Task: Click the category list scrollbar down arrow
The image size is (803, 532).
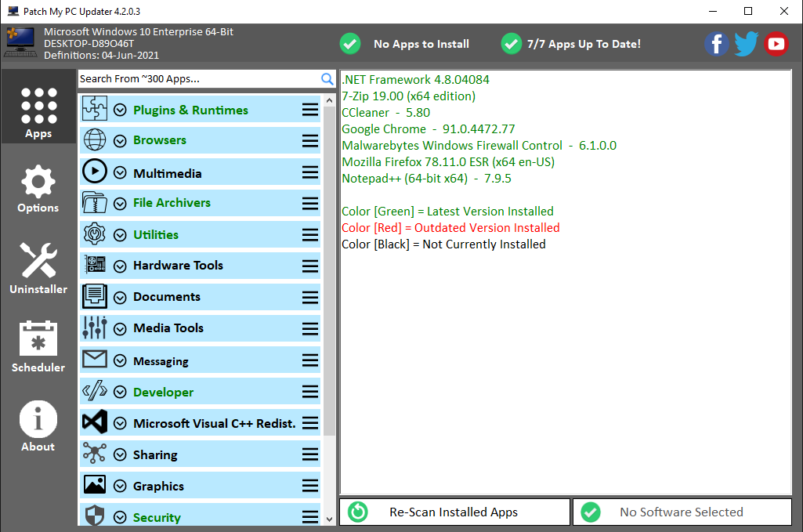Action: [x=330, y=518]
